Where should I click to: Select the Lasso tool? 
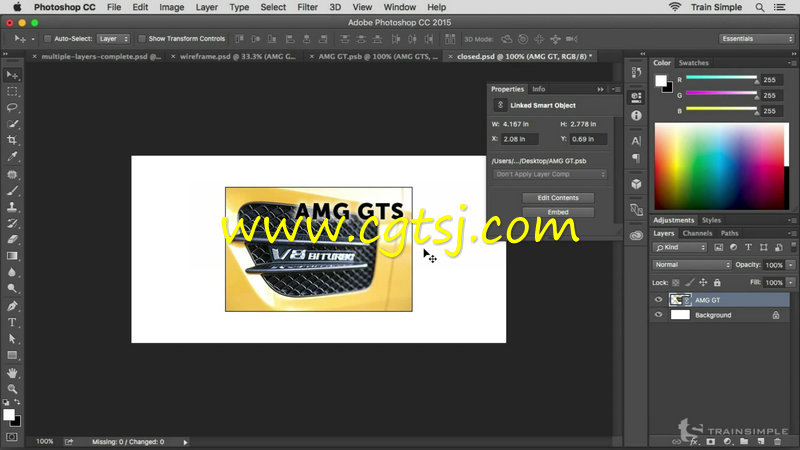[x=12, y=108]
